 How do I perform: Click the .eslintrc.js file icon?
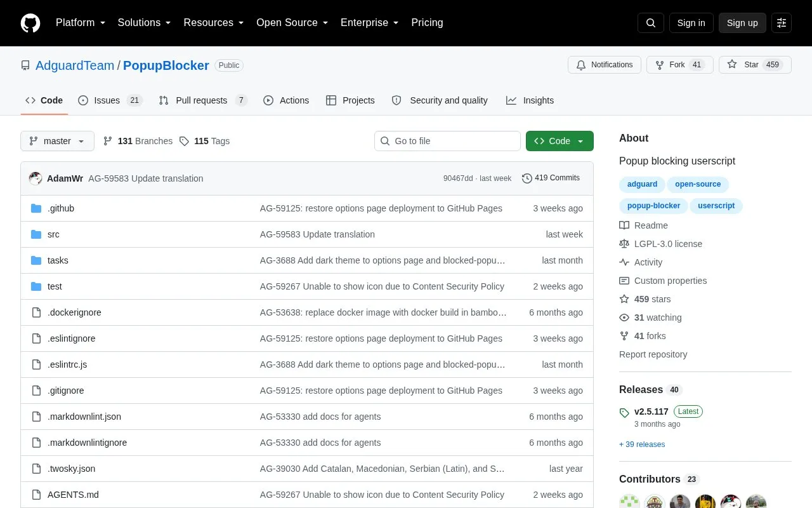click(x=36, y=364)
